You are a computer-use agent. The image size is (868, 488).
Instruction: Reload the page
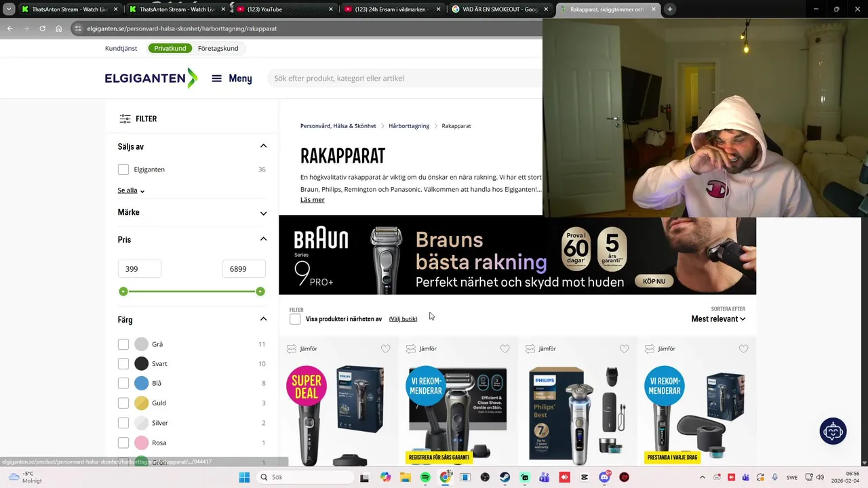pyautogui.click(x=42, y=28)
